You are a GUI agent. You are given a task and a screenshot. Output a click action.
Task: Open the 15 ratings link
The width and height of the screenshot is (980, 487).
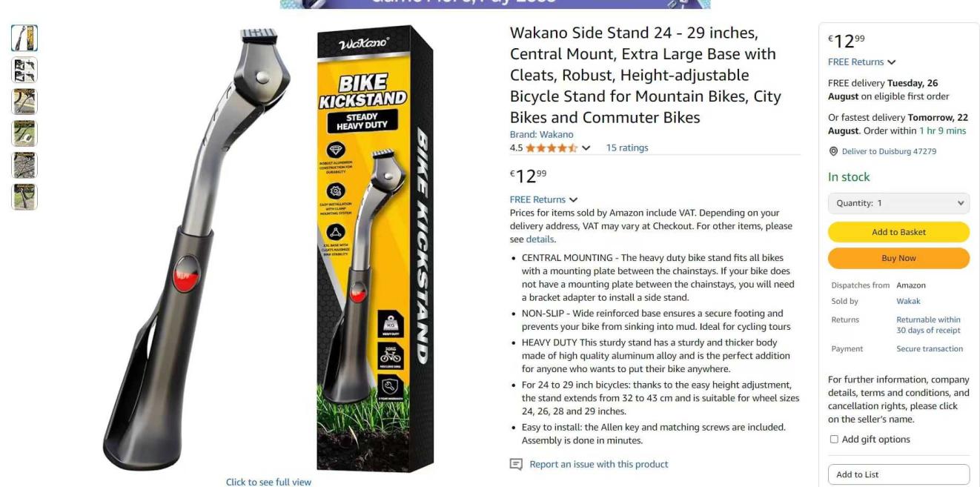point(627,148)
